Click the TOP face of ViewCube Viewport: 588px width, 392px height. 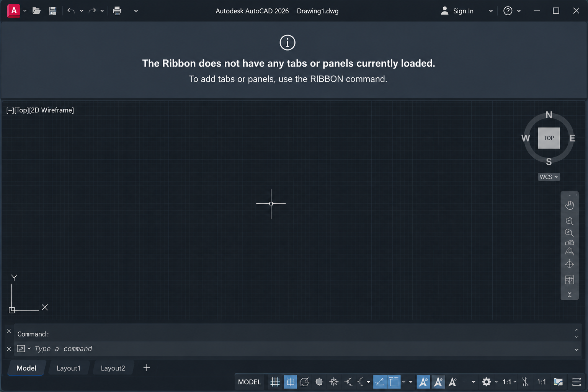(x=549, y=138)
